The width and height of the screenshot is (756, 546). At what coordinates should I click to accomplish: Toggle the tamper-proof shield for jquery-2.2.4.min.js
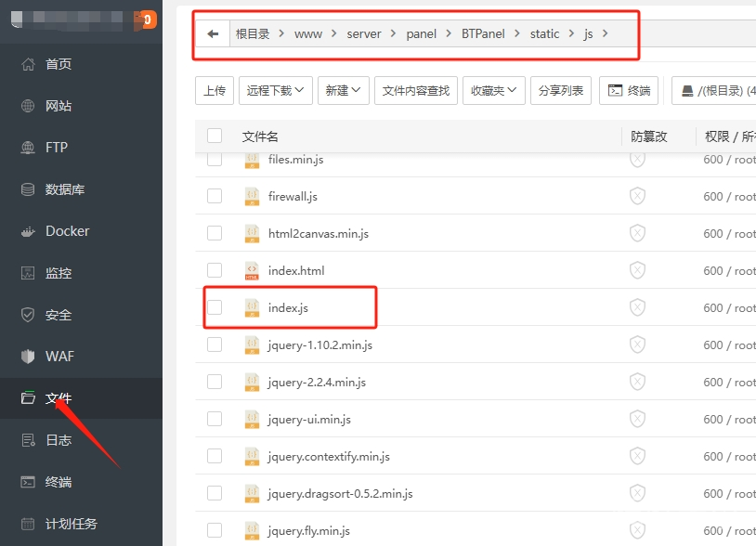tap(637, 382)
